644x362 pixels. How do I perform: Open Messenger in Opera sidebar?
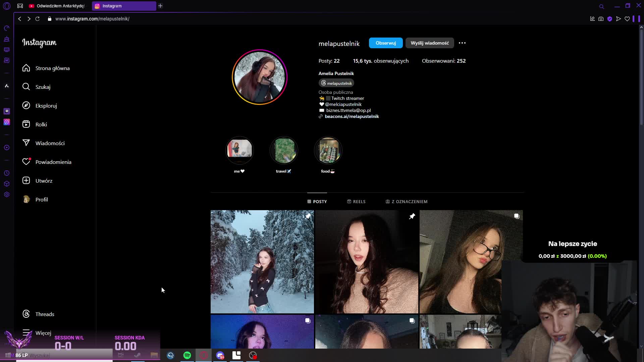coord(7,122)
